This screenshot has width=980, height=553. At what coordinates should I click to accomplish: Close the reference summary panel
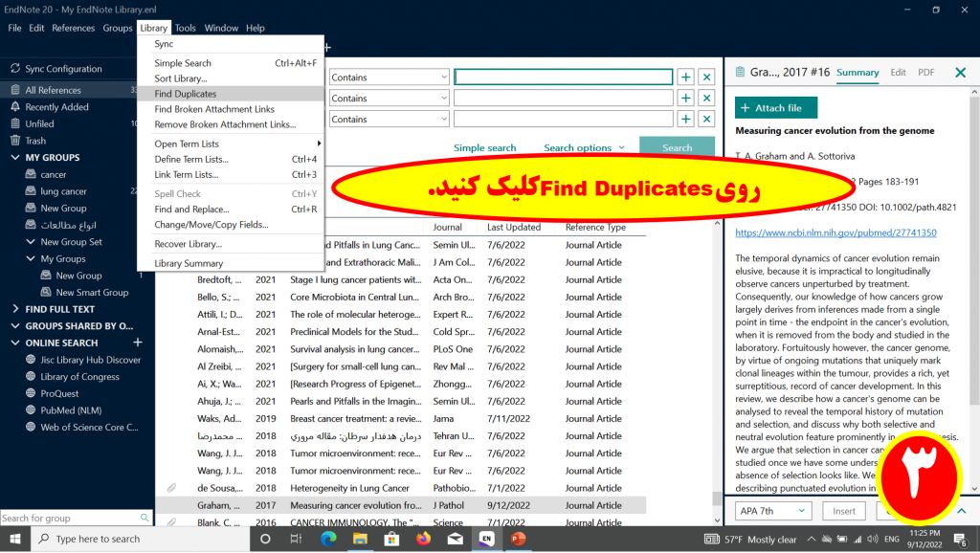(961, 73)
